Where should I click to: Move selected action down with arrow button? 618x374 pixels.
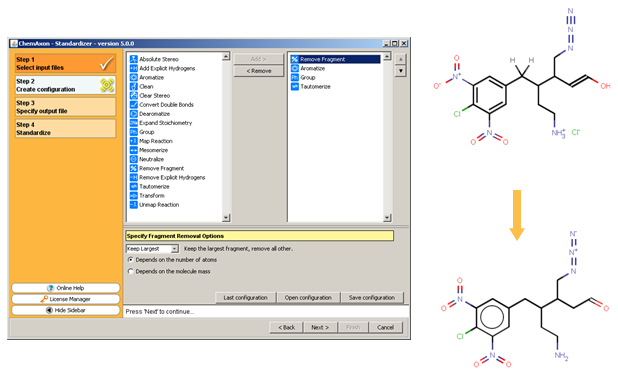[400, 71]
